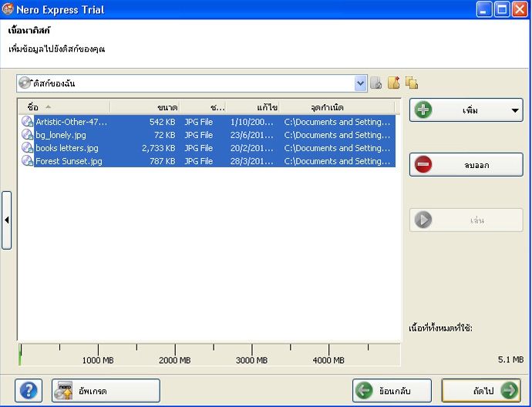Click the 542 KB size cell
532x407 pixels.
coord(163,122)
